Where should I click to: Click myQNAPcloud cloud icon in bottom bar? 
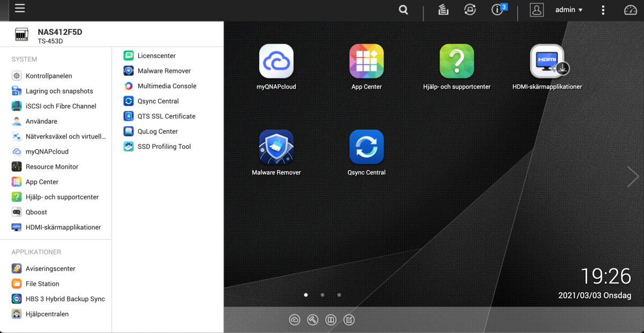pos(295,320)
